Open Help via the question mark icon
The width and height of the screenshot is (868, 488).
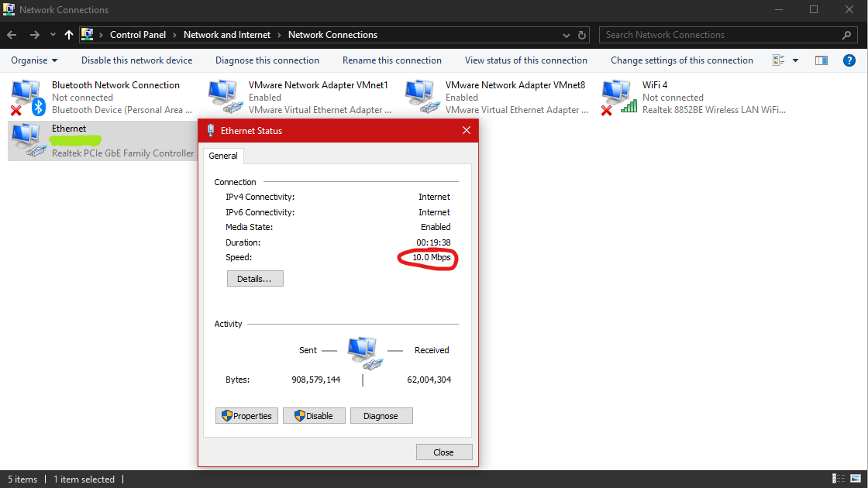point(849,60)
